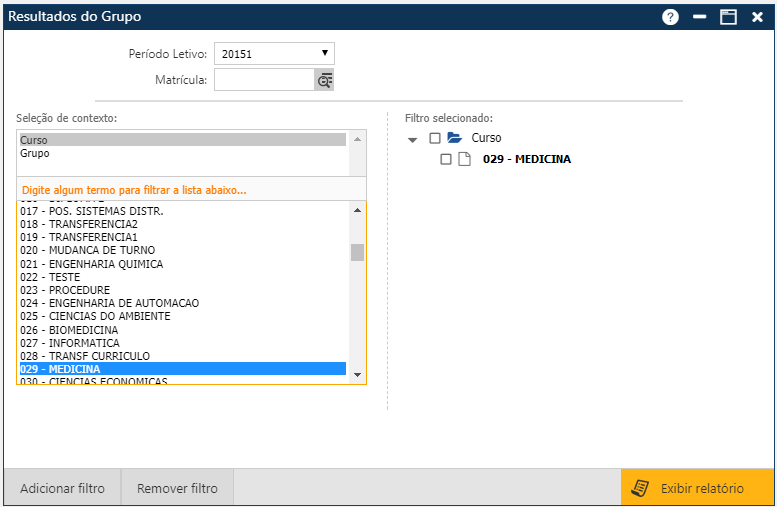Collapse the Curso tree node
777x507 pixels.
point(413,139)
